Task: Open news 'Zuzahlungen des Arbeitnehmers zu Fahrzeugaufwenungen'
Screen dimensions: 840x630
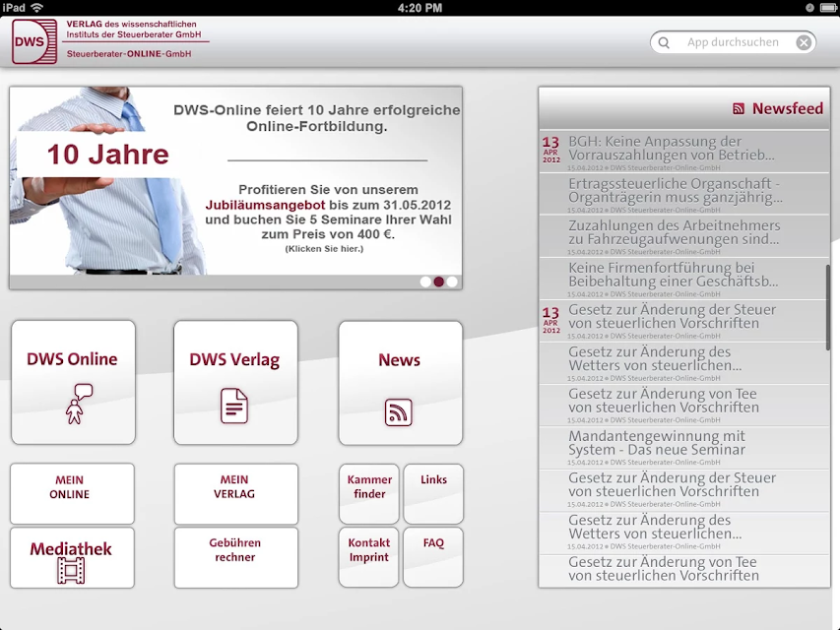Action: pyautogui.click(x=684, y=236)
